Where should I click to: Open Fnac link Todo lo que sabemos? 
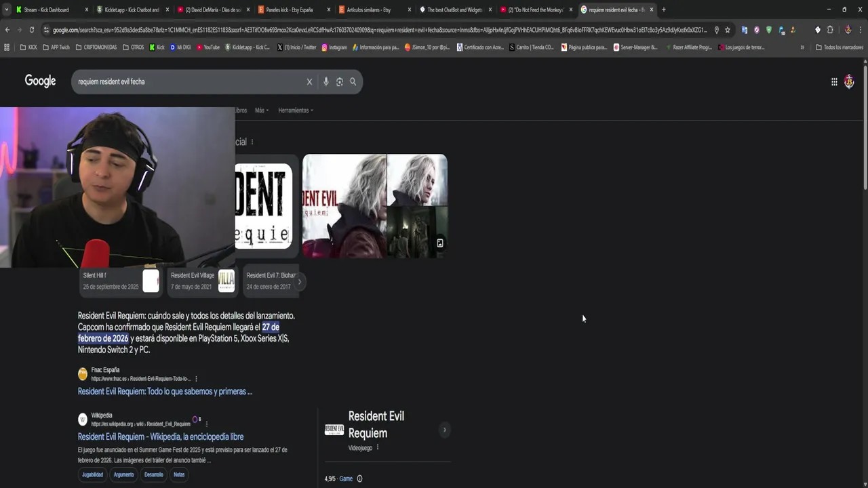click(x=165, y=392)
